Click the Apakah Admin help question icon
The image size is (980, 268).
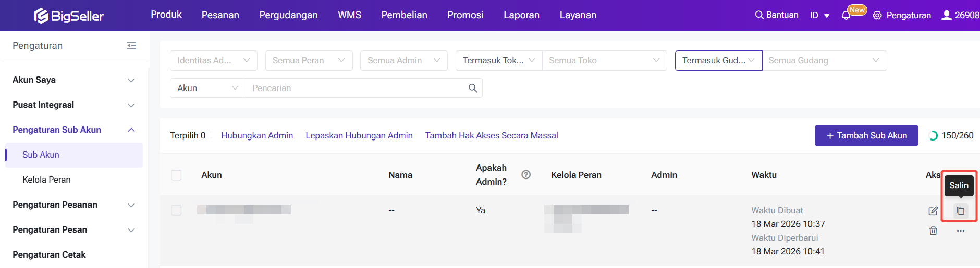click(526, 175)
